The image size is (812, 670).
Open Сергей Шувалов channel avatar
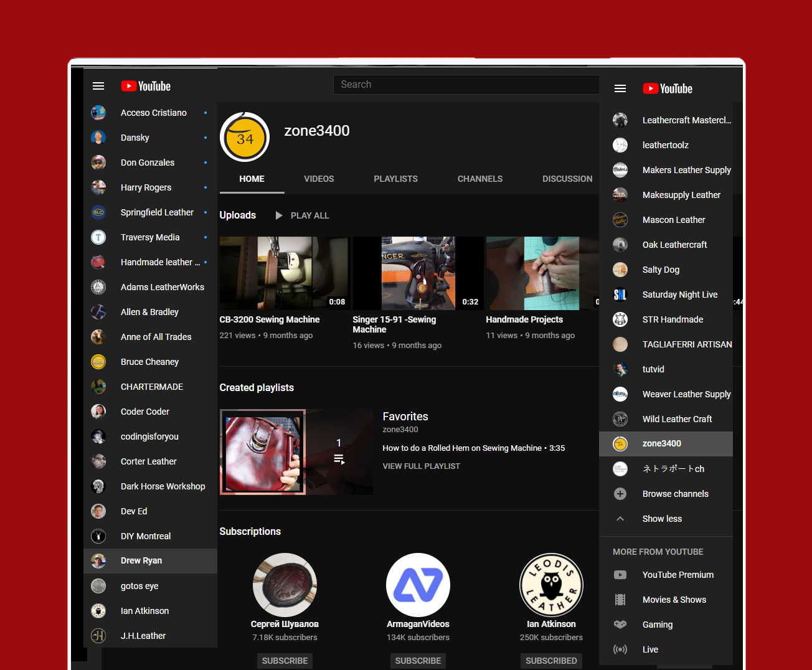(x=285, y=585)
